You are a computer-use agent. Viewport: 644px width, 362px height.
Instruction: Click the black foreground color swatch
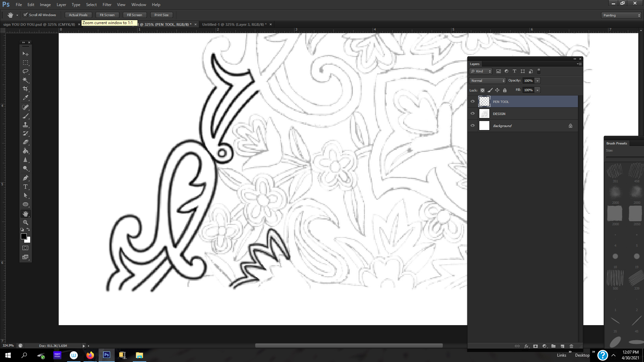click(x=23, y=236)
